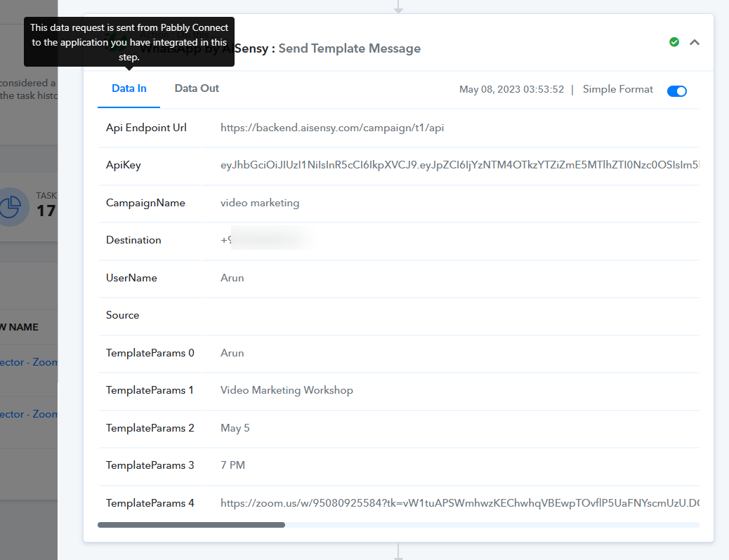Click the TemplateParams 0 value Arun
729x560 pixels.
[x=232, y=353]
